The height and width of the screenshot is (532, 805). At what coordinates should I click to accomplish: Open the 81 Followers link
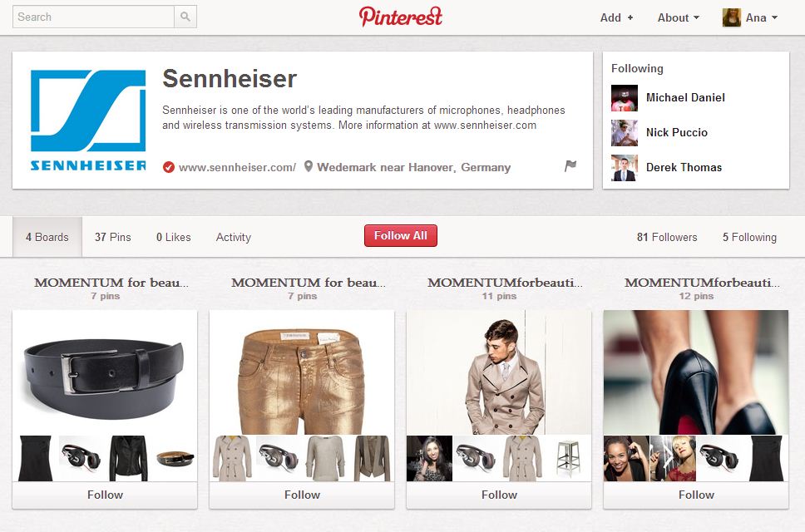click(x=667, y=237)
